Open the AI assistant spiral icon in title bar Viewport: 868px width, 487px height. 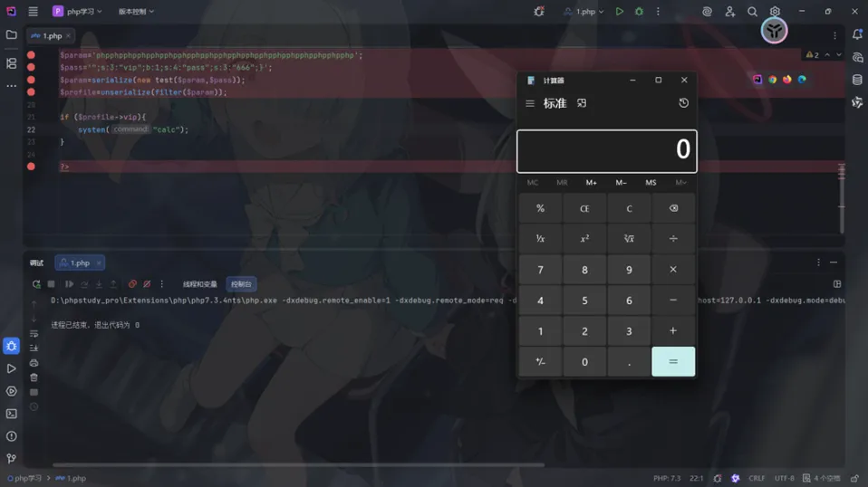707,11
